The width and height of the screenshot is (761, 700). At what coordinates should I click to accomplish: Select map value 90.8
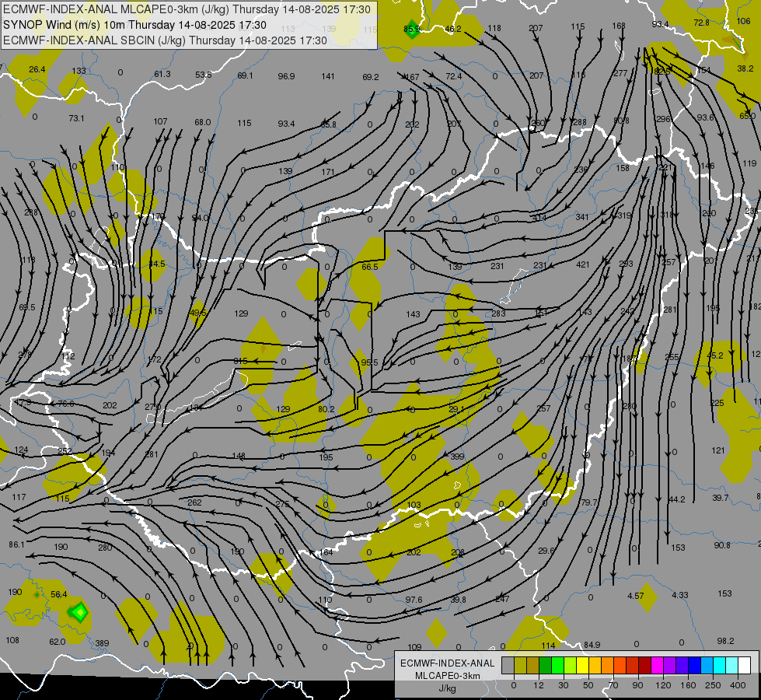tap(722, 545)
